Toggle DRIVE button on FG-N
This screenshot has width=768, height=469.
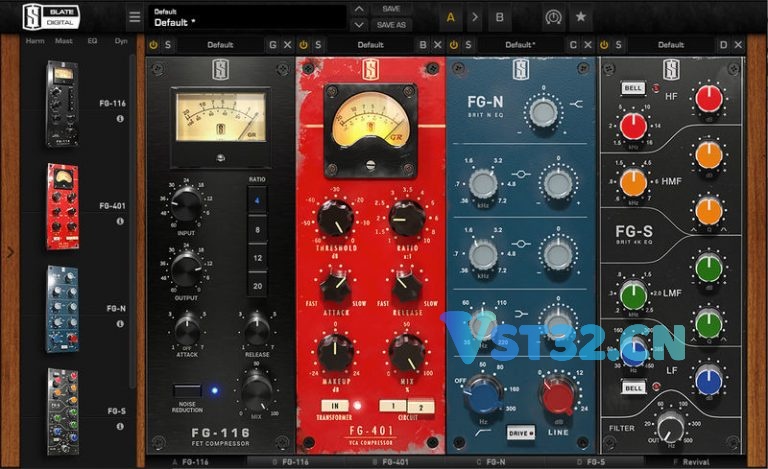click(x=521, y=433)
